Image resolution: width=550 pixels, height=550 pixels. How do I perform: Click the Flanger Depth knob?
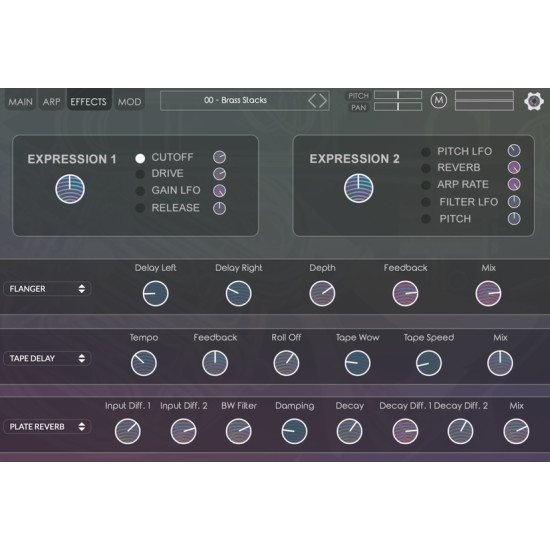(x=322, y=293)
